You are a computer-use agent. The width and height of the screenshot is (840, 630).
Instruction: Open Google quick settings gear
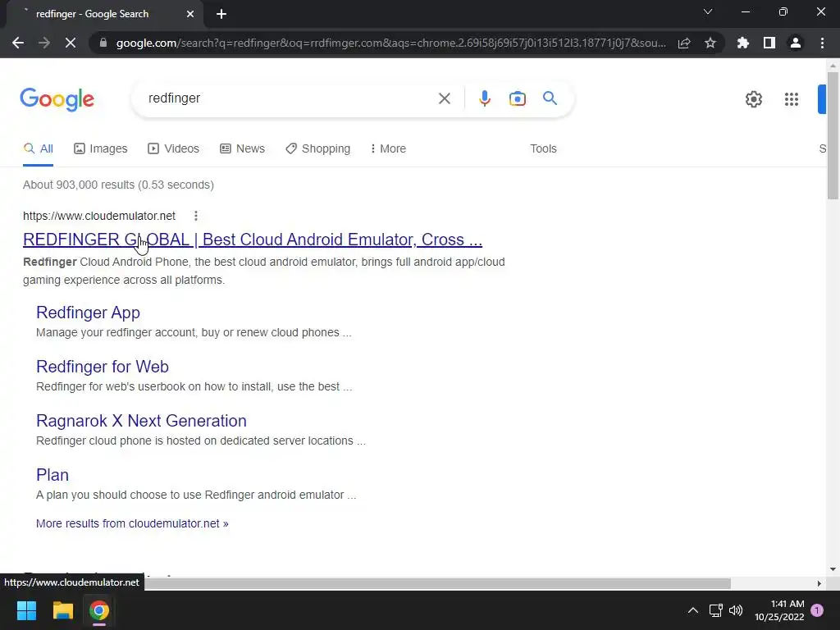(753, 99)
